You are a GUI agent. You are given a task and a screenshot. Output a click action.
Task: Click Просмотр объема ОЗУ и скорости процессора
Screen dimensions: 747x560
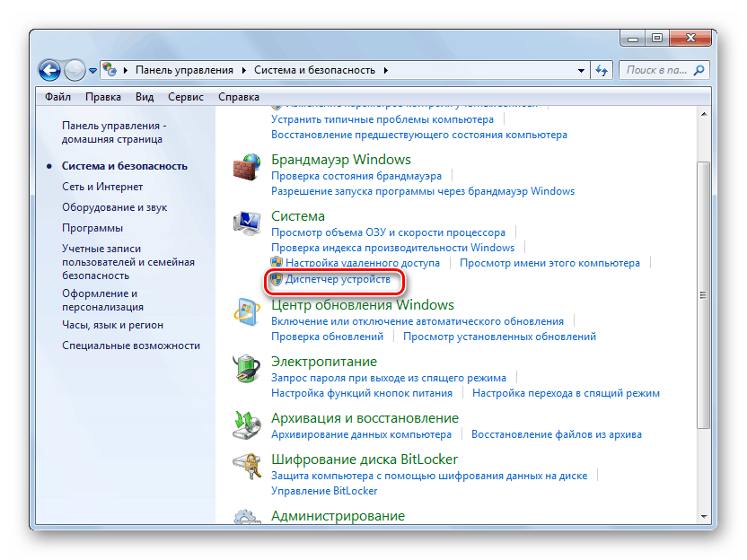click(x=388, y=232)
